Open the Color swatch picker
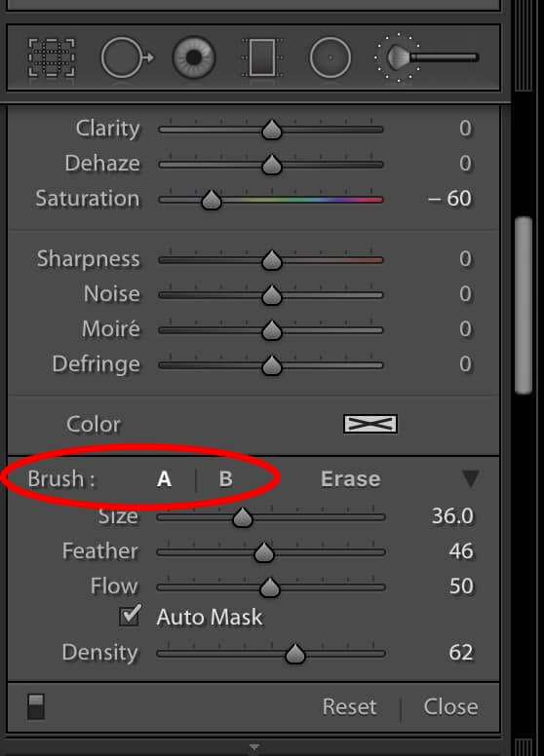Screen dimensions: 544x756 370,424
